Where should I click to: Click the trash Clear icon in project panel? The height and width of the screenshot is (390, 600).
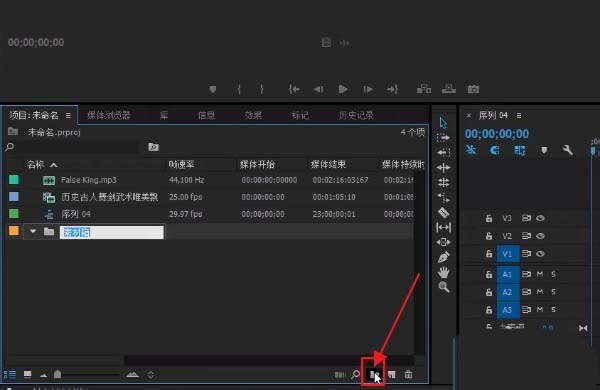point(408,374)
